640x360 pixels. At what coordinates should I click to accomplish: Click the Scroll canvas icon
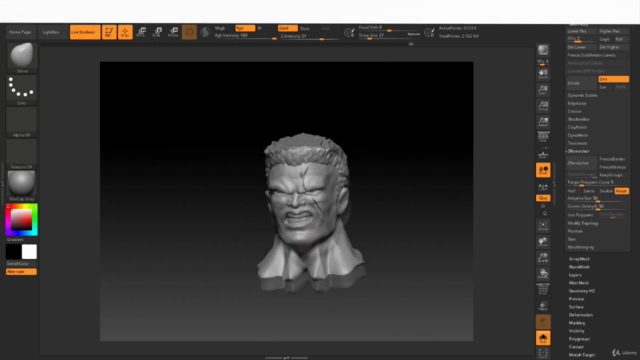pos(543,74)
